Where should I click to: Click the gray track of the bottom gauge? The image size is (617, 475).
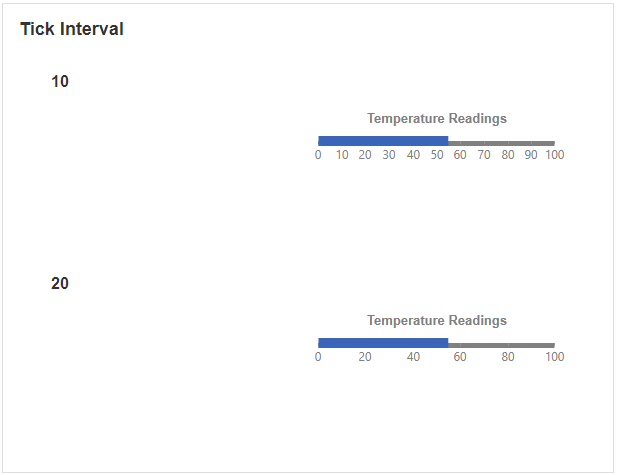coord(501,345)
